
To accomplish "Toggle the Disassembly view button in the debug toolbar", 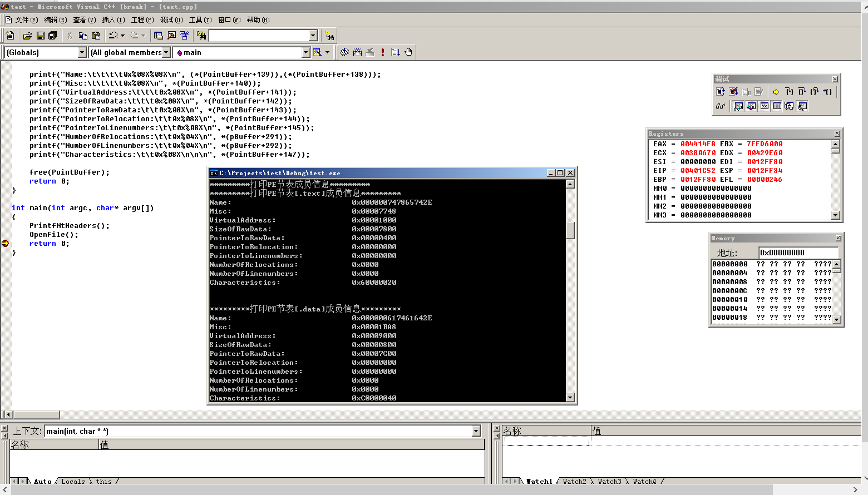I will pyautogui.click(x=802, y=106).
